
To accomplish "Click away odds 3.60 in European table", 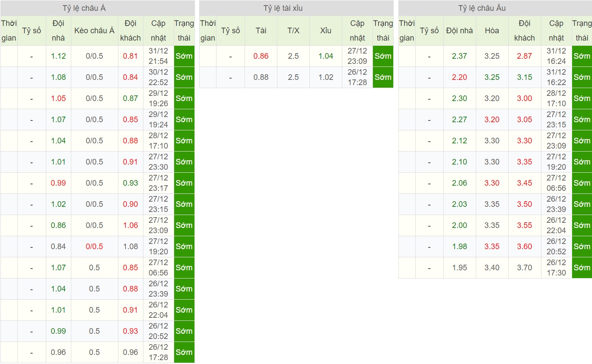I will pos(525,247).
